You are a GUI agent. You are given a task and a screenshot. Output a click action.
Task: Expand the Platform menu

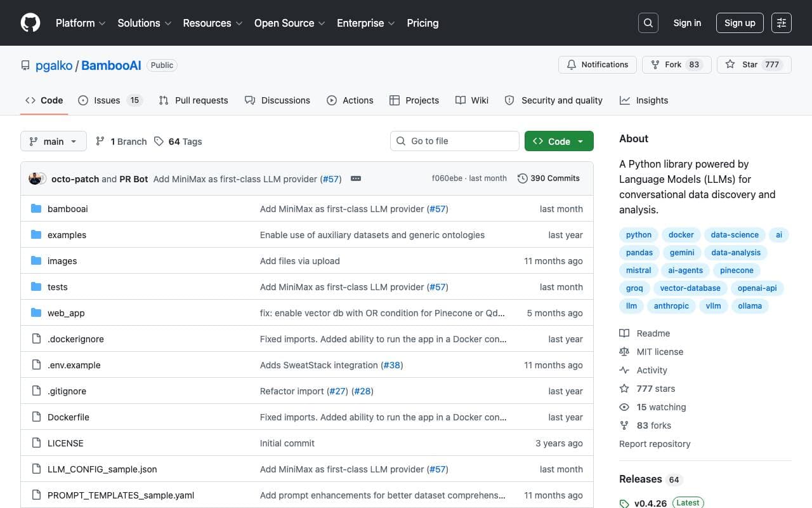coord(80,23)
